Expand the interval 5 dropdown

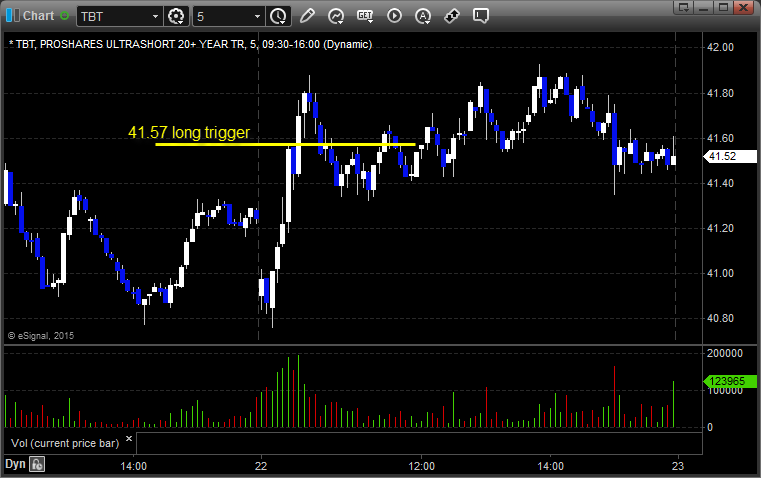pyautogui.click(x=257, y=16)
